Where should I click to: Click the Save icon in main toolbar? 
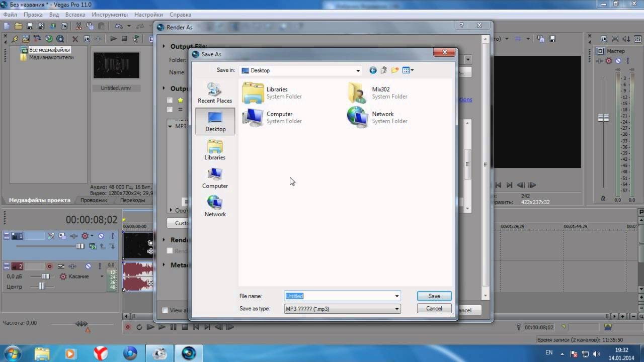(x=30, y=26)
